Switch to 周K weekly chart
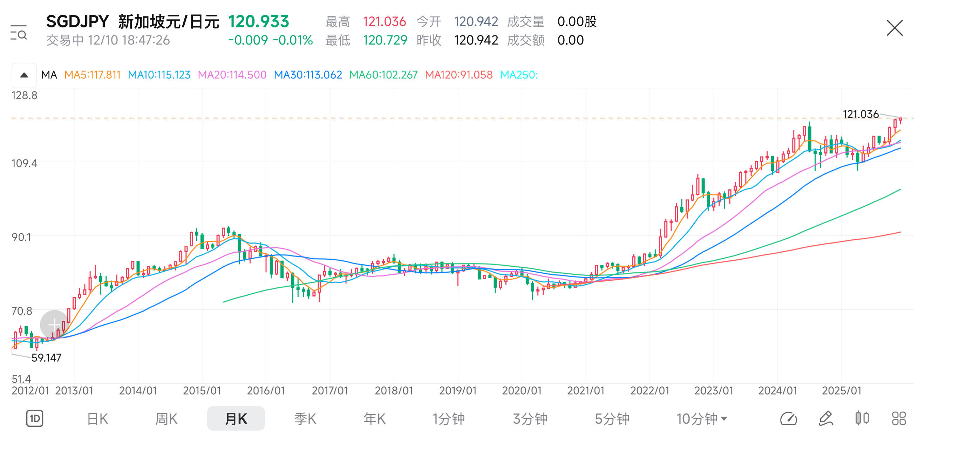Screen dimensions: 980x452 166,419
